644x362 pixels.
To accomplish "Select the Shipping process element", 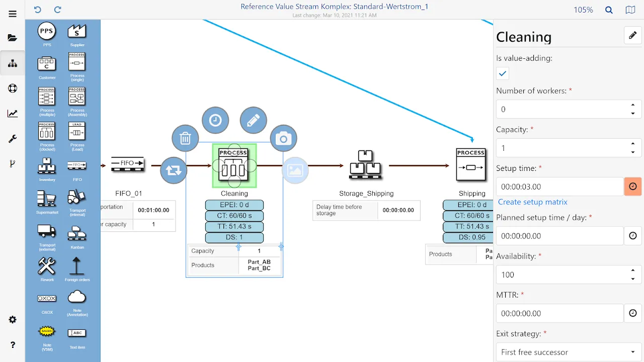I will click(471, 165).
